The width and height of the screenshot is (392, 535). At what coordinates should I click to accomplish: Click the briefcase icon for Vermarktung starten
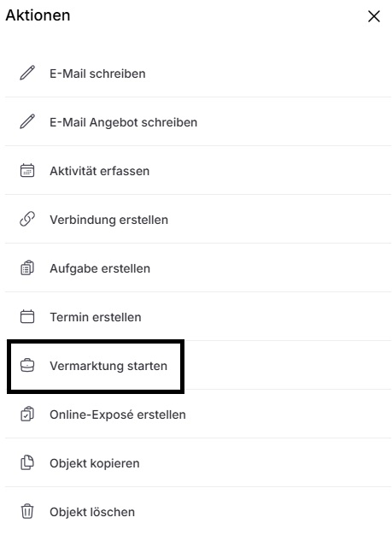click(27, 366)
